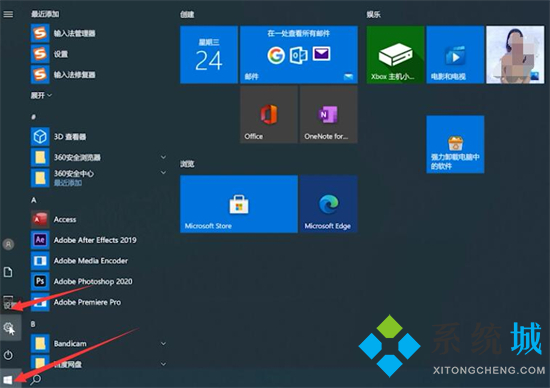Open the Settings gear in left sidebar
Viewport: 550px width, 388px height.
coord(9,328)
